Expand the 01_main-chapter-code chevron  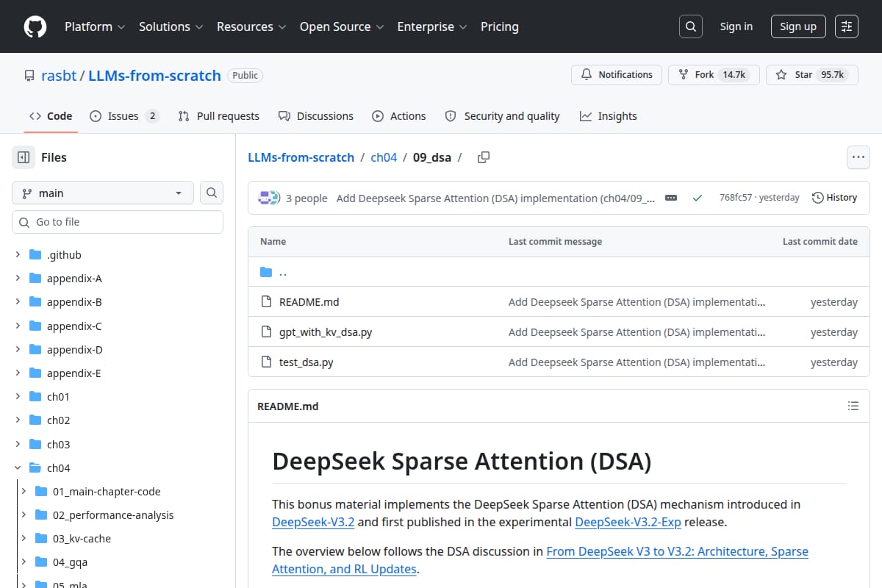point(24,492)
